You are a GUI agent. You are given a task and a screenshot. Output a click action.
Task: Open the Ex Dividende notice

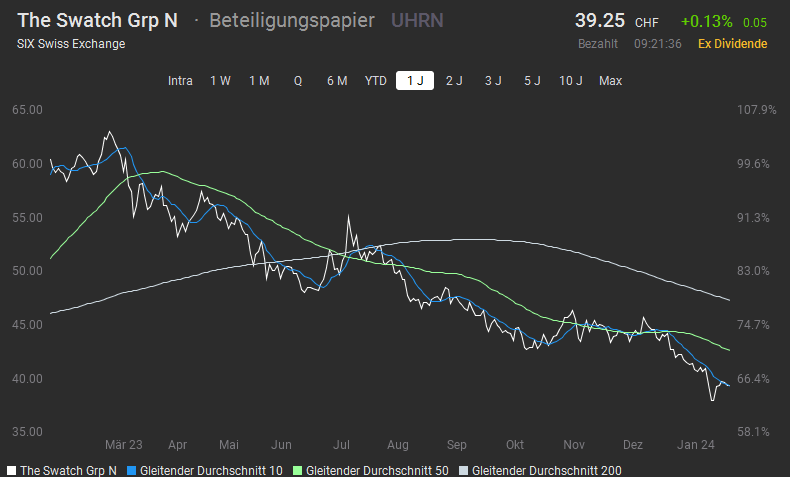click(732, 44)
